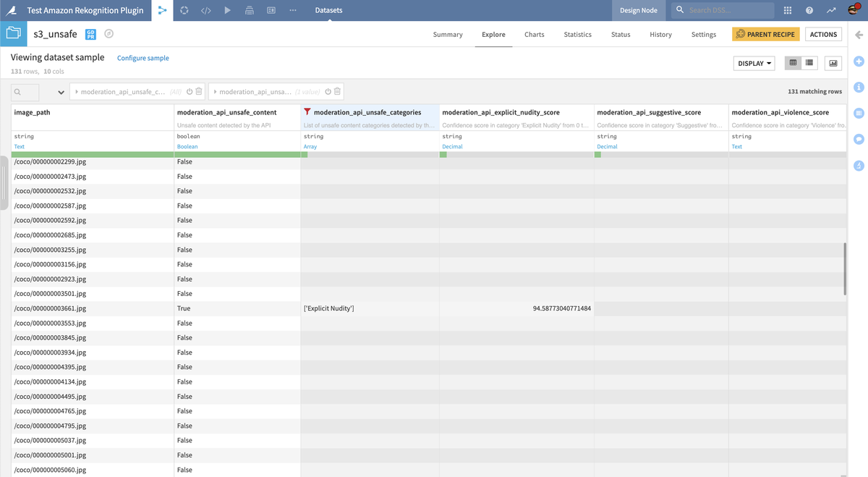The image size is (868, 477).
Task: Open the Dashboards card icon
Action: pyautogui.click(x=271, y=10)
